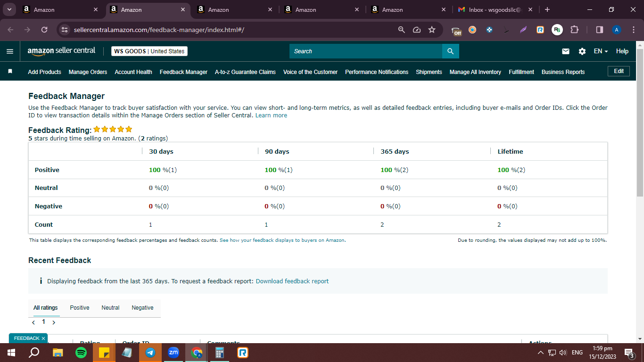Open Manage Orders in the navigation bar
Viewport: 644px width, 362px height.
(88, 72)
